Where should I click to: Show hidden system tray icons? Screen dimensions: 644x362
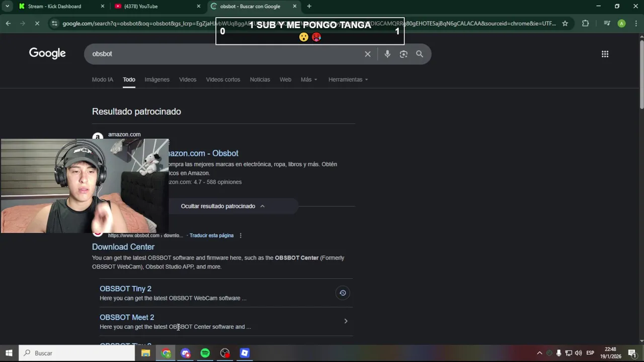pos(539,353)
